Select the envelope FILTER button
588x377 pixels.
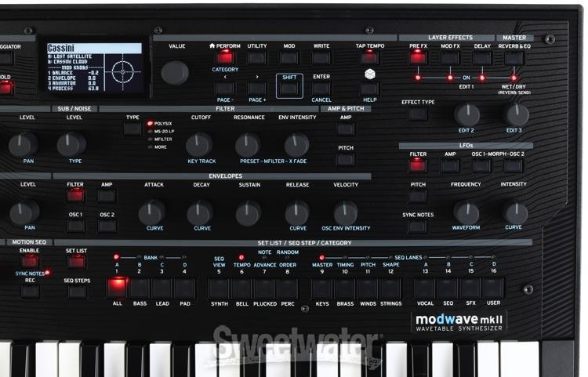(x=75, y=196)
